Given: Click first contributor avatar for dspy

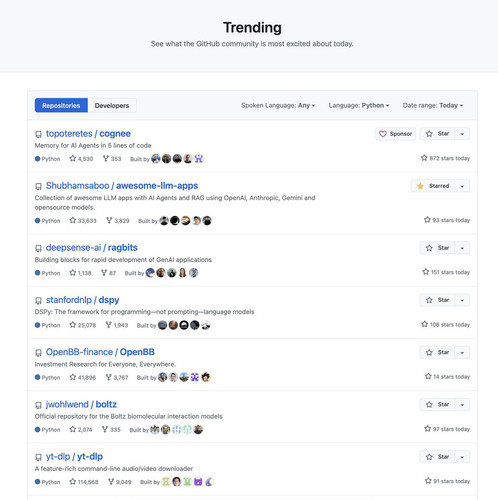Looking at the screenshot, I should tap(162, 325).
